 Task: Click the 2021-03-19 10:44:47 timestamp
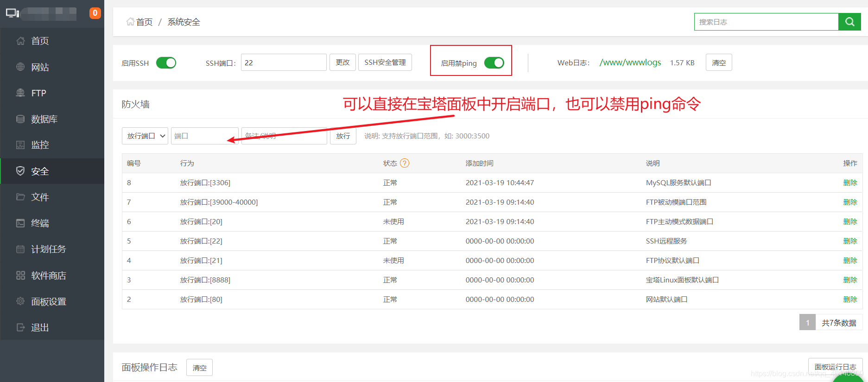[x=500, y=182]
